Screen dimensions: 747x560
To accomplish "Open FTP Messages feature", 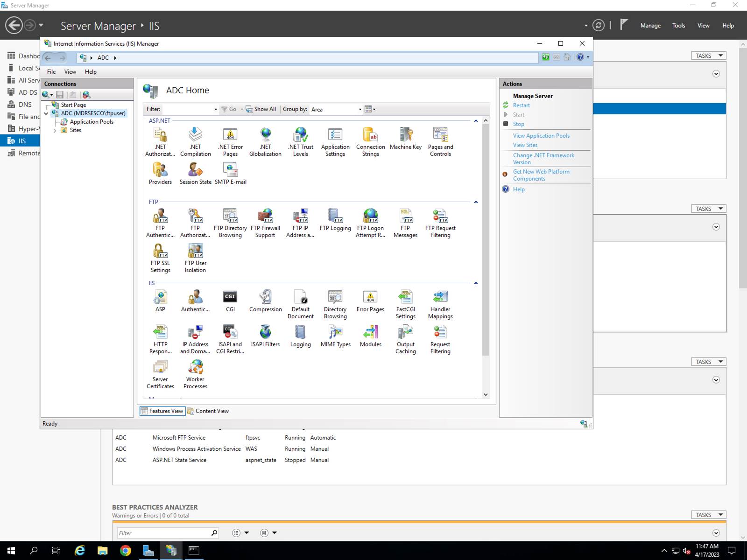I will [405, 224].
